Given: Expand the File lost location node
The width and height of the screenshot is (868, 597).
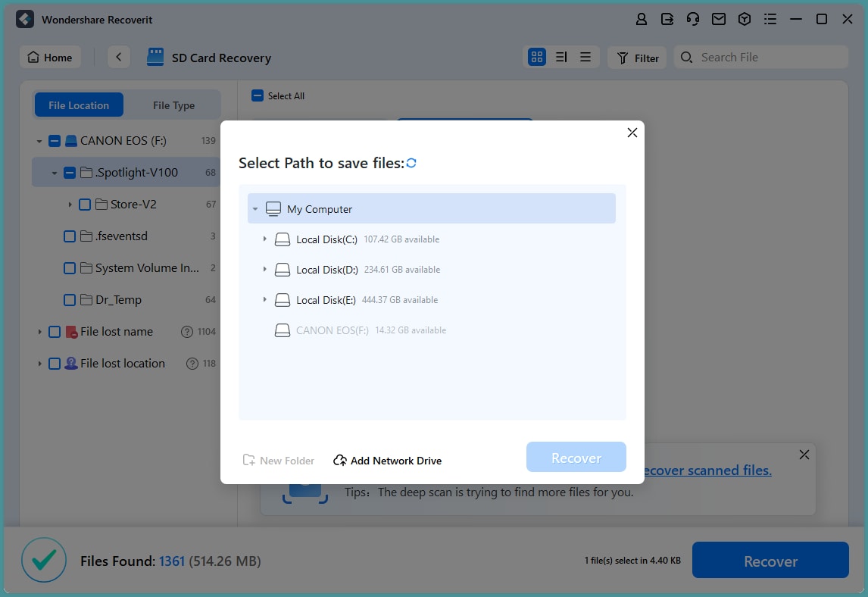Looking at the screenshot, I should [39, 364].
